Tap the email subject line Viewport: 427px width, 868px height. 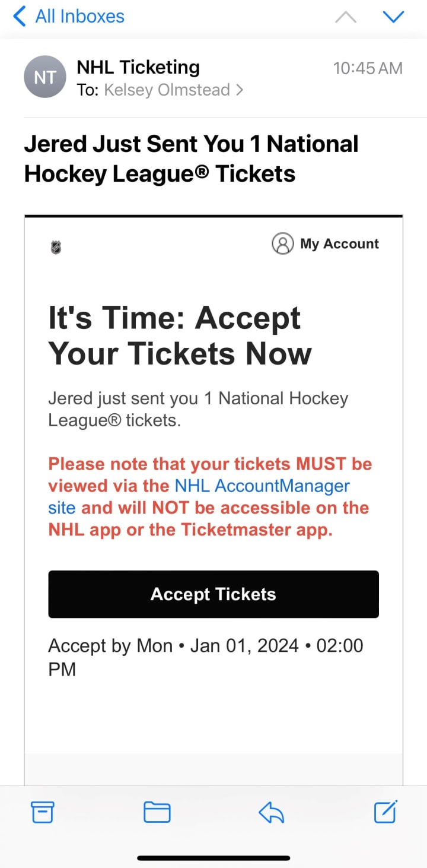[191, 159]
